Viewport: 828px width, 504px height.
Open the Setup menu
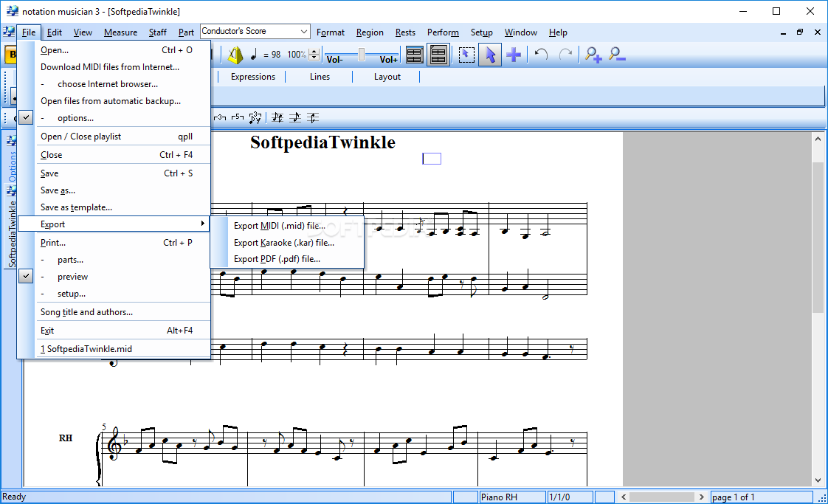pyautogui.click(x=482, y=32)
